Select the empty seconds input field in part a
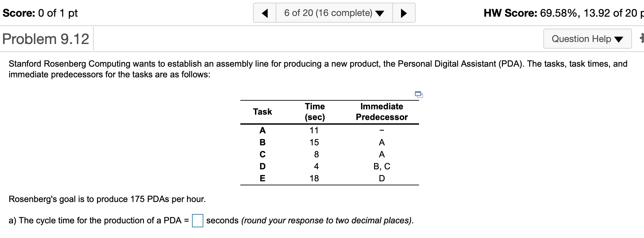This screenshot has width=644, height=238. [x=198, y=221]
